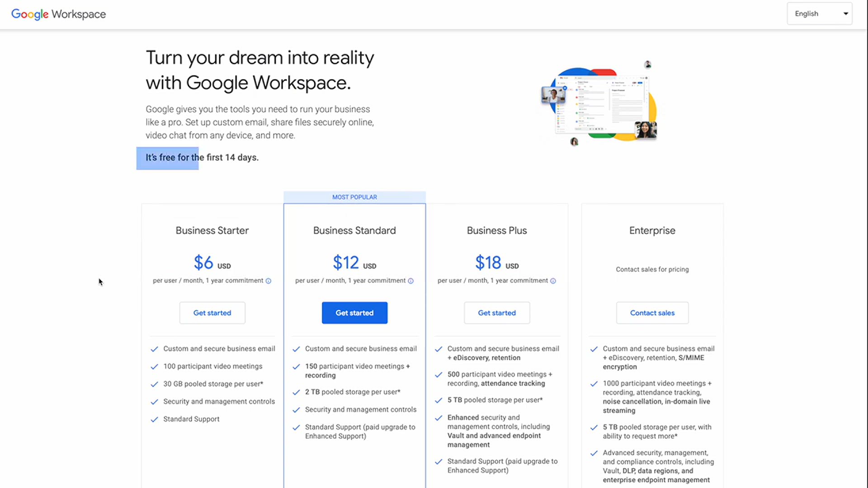The width and height of the screenshot is (868, 488).
Task: Click the Business Standard plan title
Action: (x=354, y=230)
